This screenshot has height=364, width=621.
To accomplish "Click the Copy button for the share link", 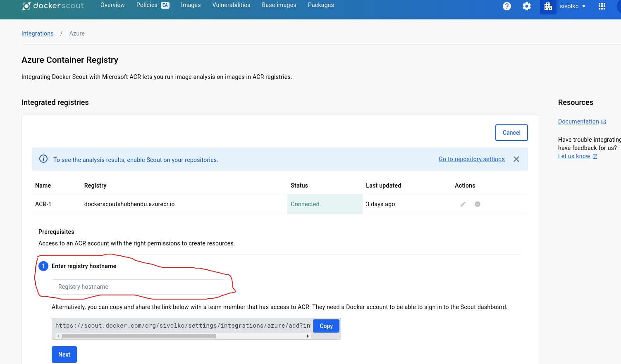I will coord(326,326).
